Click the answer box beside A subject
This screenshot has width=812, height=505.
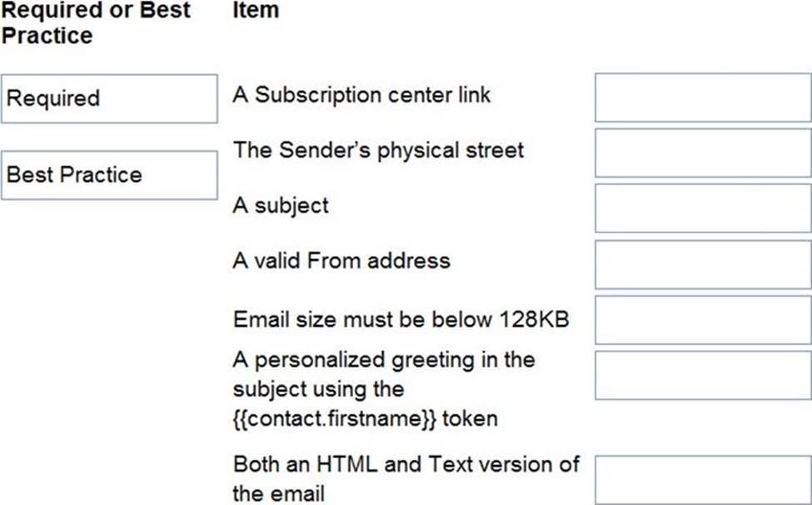click(703, 208)
